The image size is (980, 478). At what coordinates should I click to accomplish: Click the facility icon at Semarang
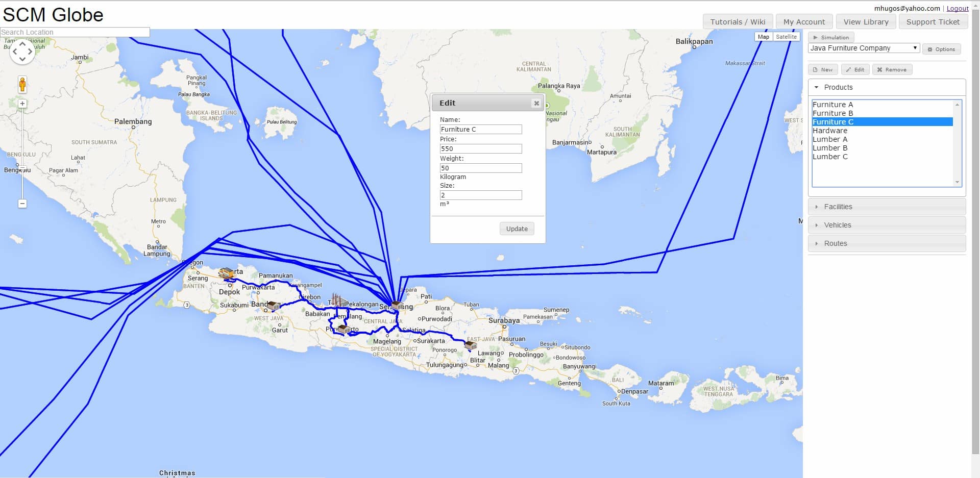click(397, 305)
